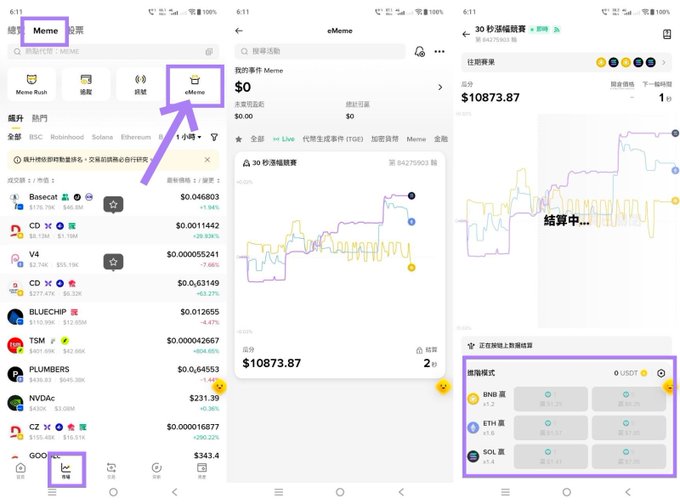Tap Android back button under the market list
Image resolution: width=680 pixels, height=504 pixels.
[175, 492]
